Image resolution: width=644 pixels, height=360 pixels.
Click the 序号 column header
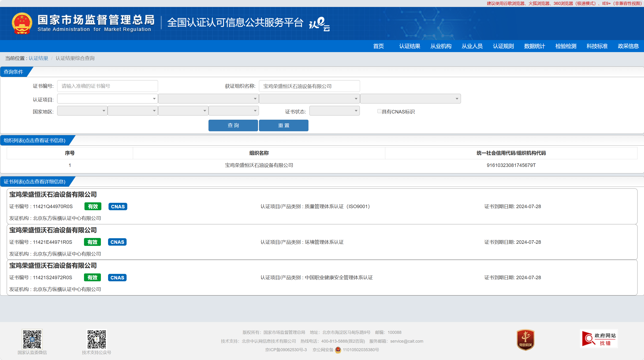click(70, 153)
